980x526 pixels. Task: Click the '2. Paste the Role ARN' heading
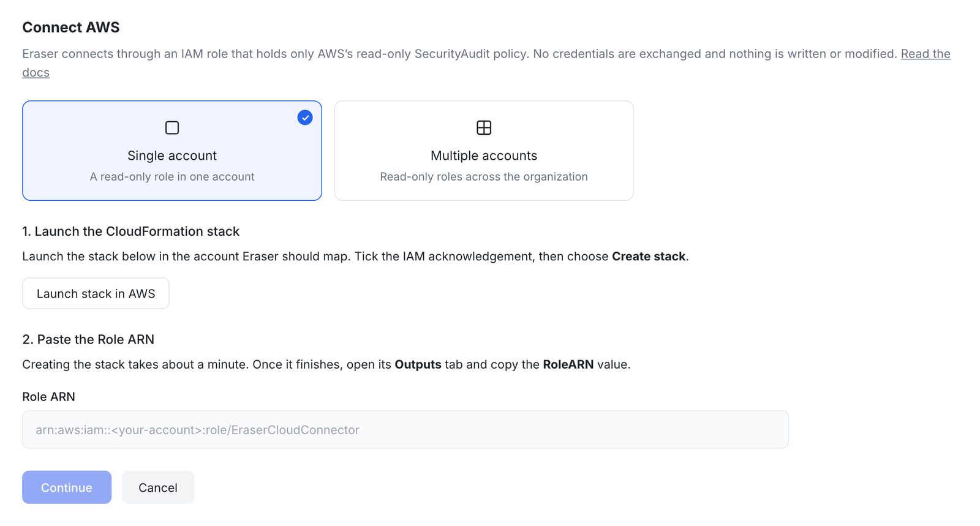(88, 339)
